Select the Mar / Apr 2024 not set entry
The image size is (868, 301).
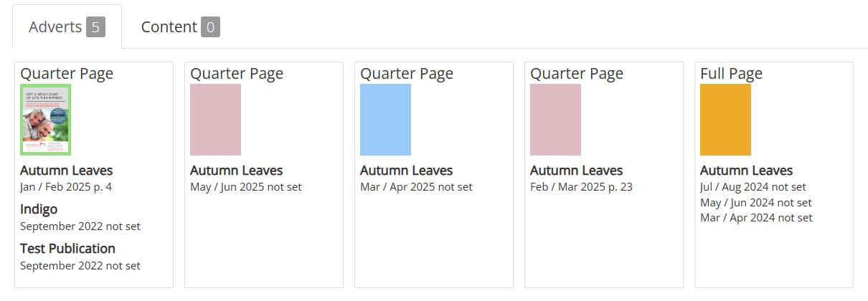point(756,218)
